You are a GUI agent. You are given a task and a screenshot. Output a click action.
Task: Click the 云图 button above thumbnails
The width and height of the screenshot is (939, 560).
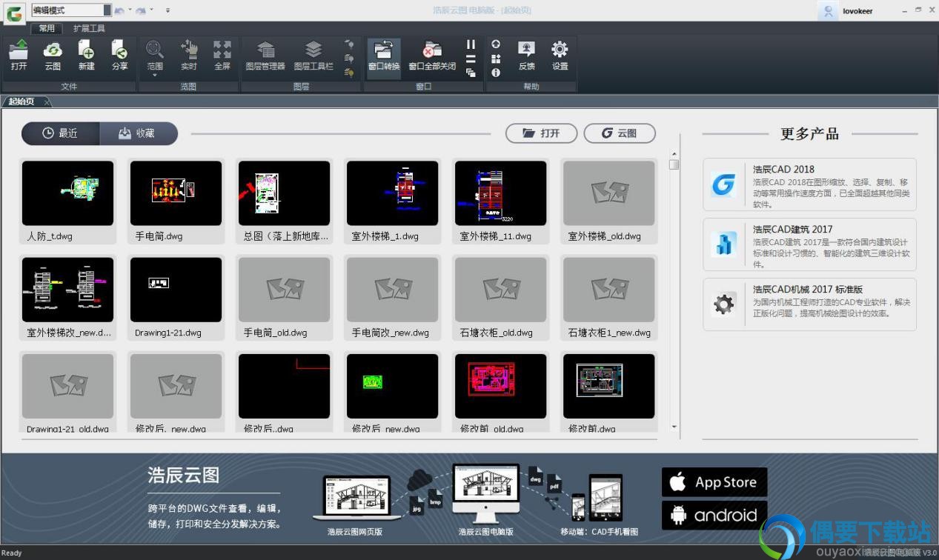pyautogui.click(x=620, y=133)
